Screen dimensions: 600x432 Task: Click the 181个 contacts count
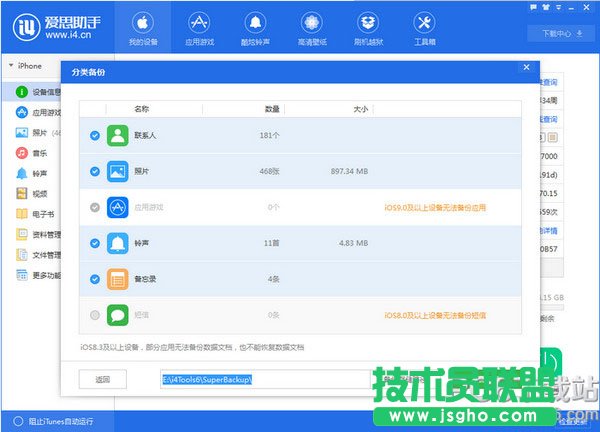tap(269, 135)
